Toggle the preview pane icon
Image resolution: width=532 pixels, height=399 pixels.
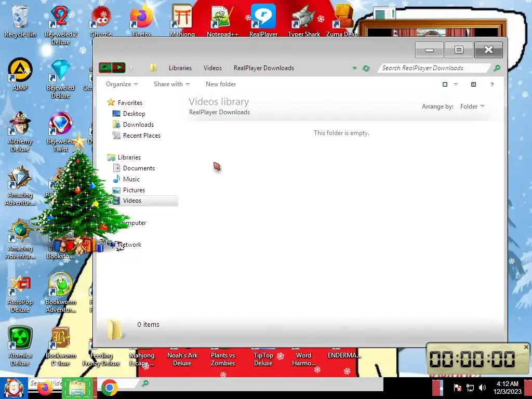473,85
